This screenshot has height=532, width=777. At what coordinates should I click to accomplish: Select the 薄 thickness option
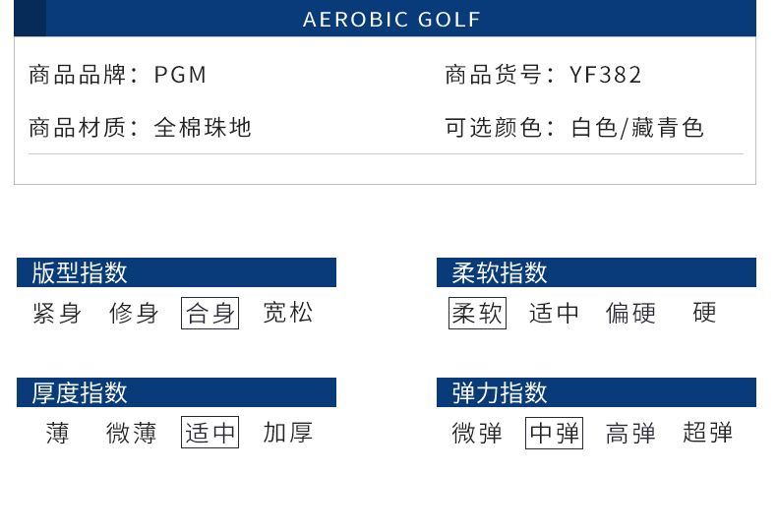[x=57, y=433]
